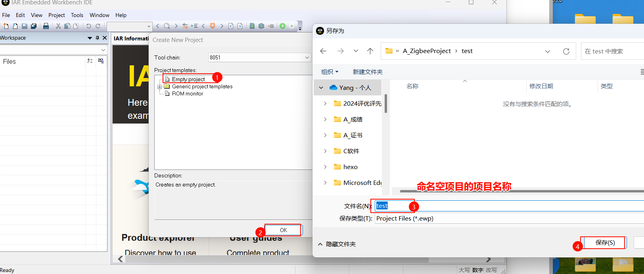Click the Paste toolbar icon

tap(76, 26)
